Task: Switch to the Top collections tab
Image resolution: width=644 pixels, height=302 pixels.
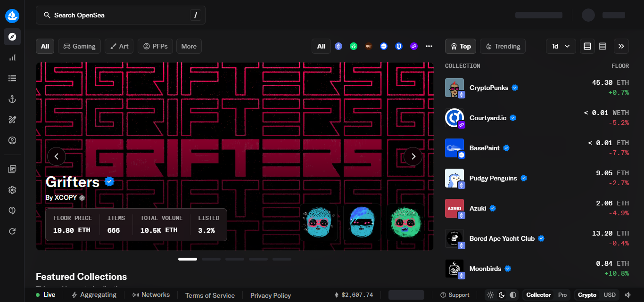Action: pyautogui.click(x=461, y=46)
